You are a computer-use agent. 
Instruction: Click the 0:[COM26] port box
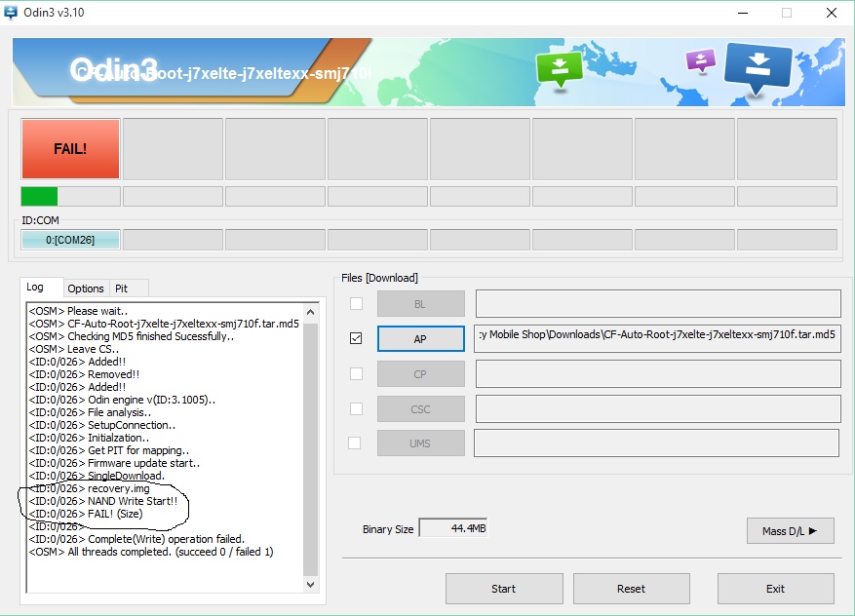coord(70,240)
